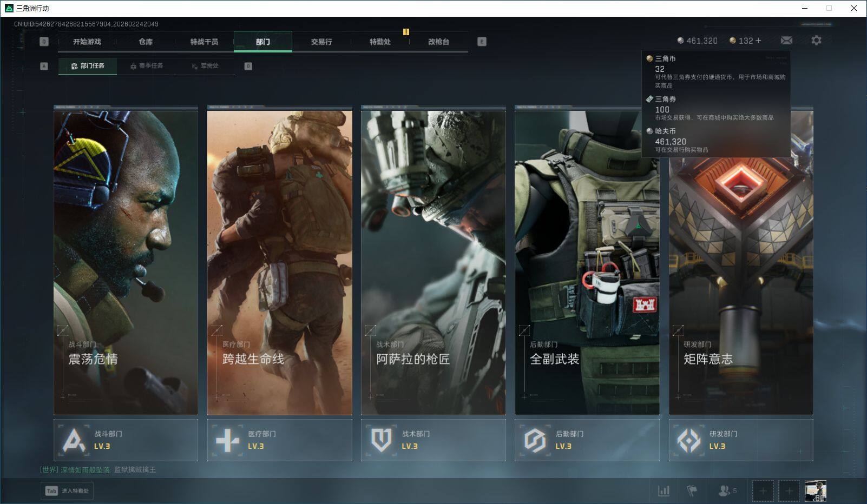
Task: Select the 军需处 sub-tab
Action: (x=205, y=66)
